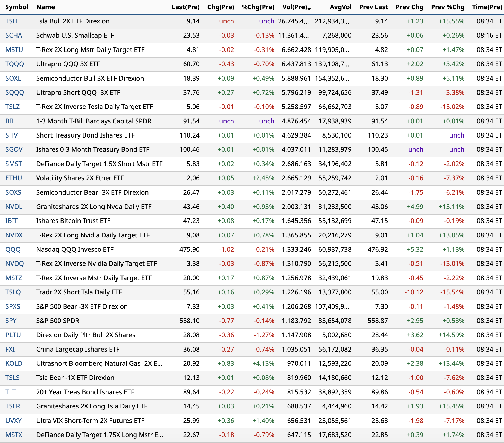Open the SPY ticker link
Viewport: 504px width, 443px height.
(11, 321)
